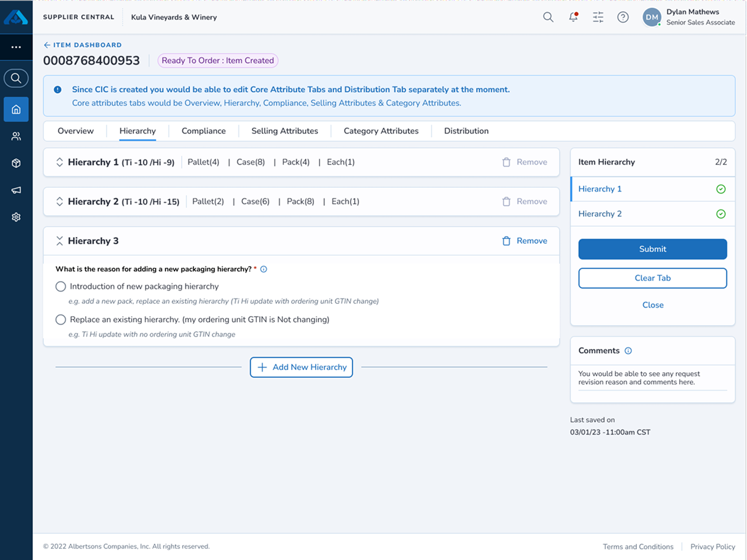Switch to the Compliance tab

[x=203, y=131]
